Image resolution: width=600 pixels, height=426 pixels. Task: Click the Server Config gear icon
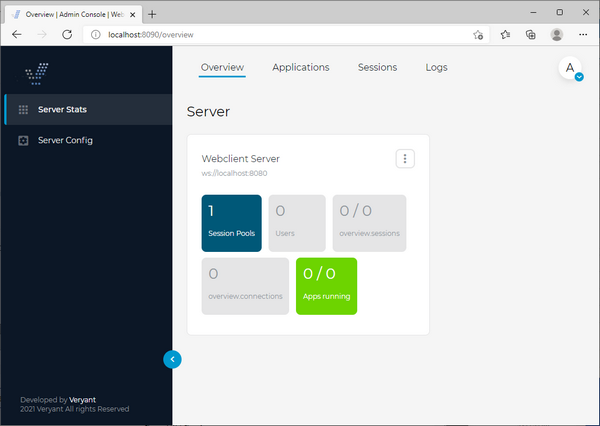pos(23,140)
